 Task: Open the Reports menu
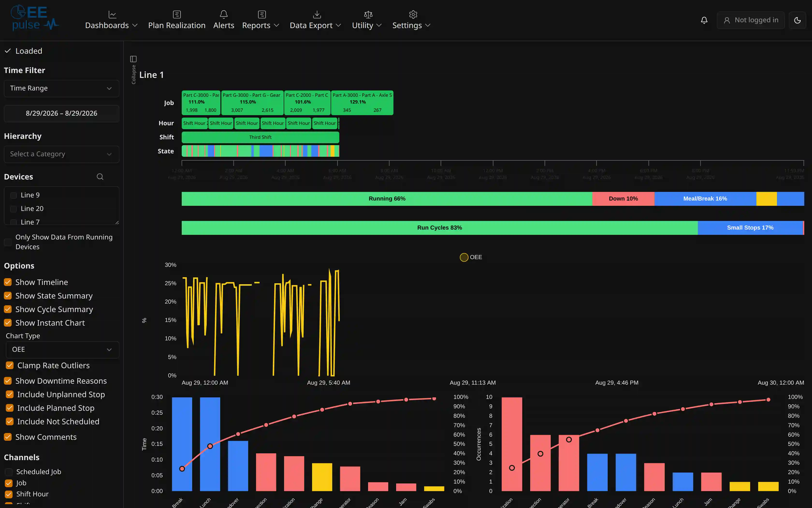tap(261, 20)
